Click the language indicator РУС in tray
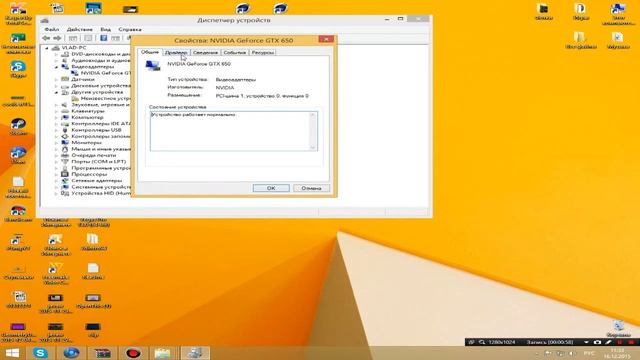 coord(589,353)
